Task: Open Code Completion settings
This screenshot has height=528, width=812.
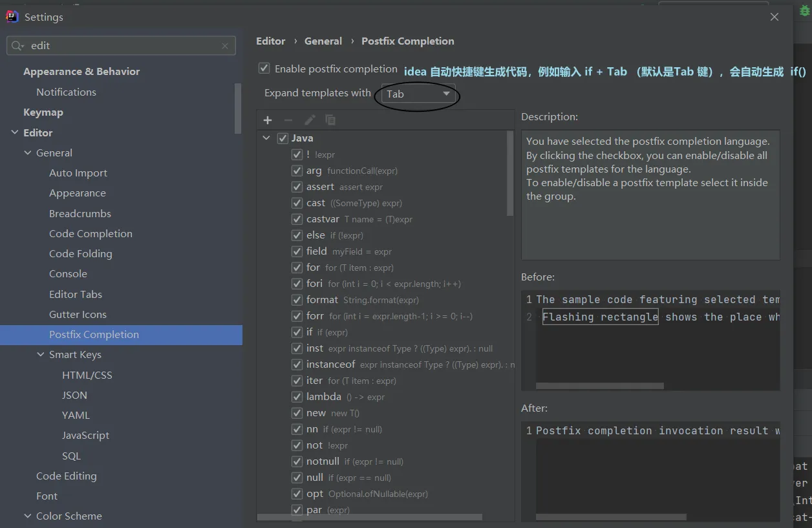Action: pos(91,234)
